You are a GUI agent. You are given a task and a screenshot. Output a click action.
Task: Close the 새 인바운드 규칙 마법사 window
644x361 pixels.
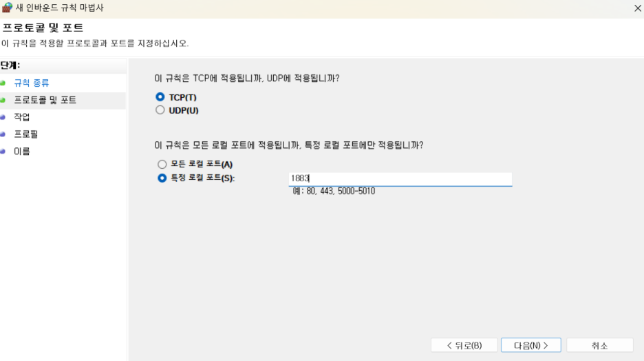click(637, 8)
